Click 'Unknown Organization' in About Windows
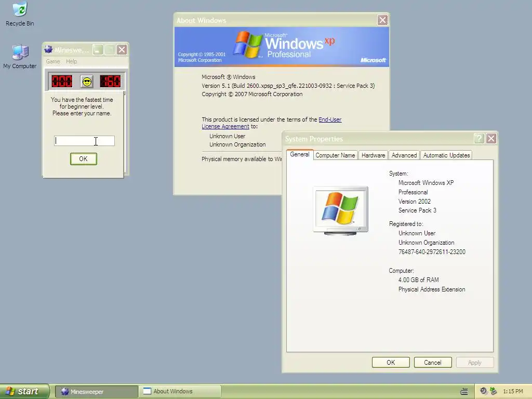 pos(237,144)
